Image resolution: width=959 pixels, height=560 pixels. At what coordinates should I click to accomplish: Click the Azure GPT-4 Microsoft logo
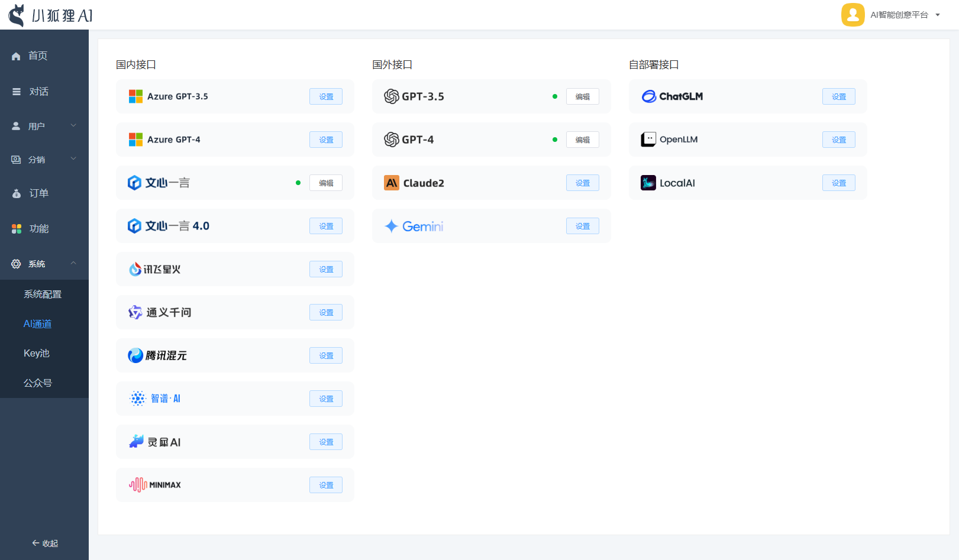[135, 140]
